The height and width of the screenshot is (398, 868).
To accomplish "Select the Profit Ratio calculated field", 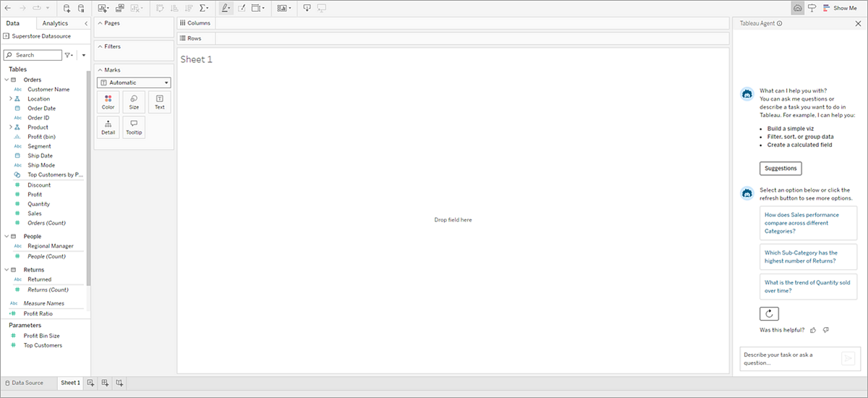I will pos(38,314).
